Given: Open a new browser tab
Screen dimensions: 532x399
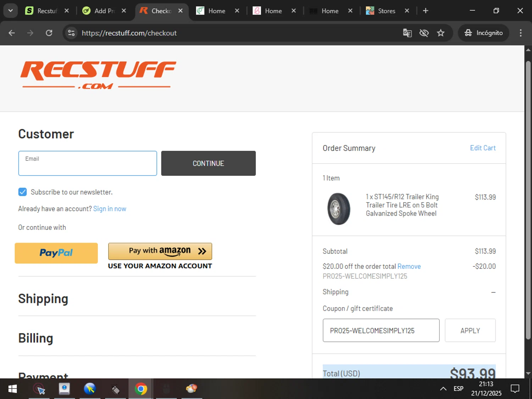Looking at the screenshot, I should coord(426,11).
